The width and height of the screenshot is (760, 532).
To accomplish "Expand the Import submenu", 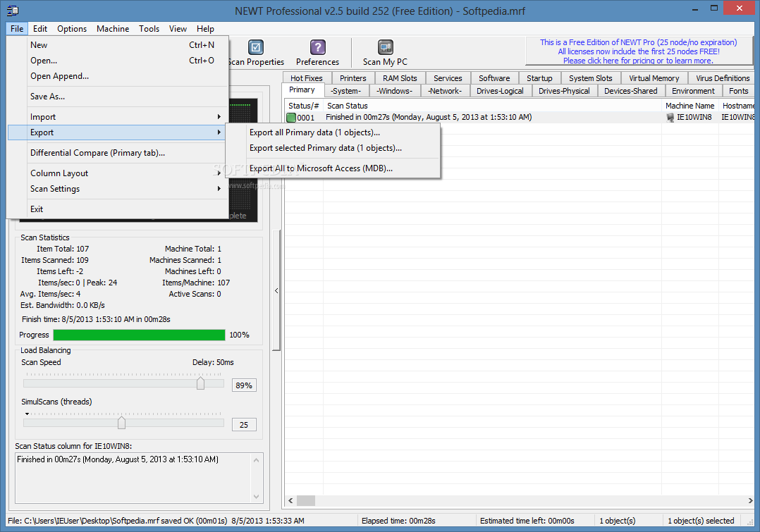I will pos(117,117).
